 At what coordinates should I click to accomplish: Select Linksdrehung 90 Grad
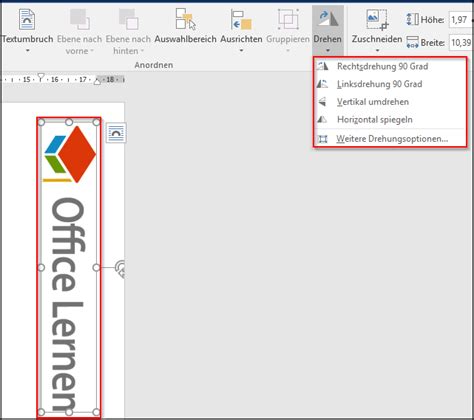390,84
